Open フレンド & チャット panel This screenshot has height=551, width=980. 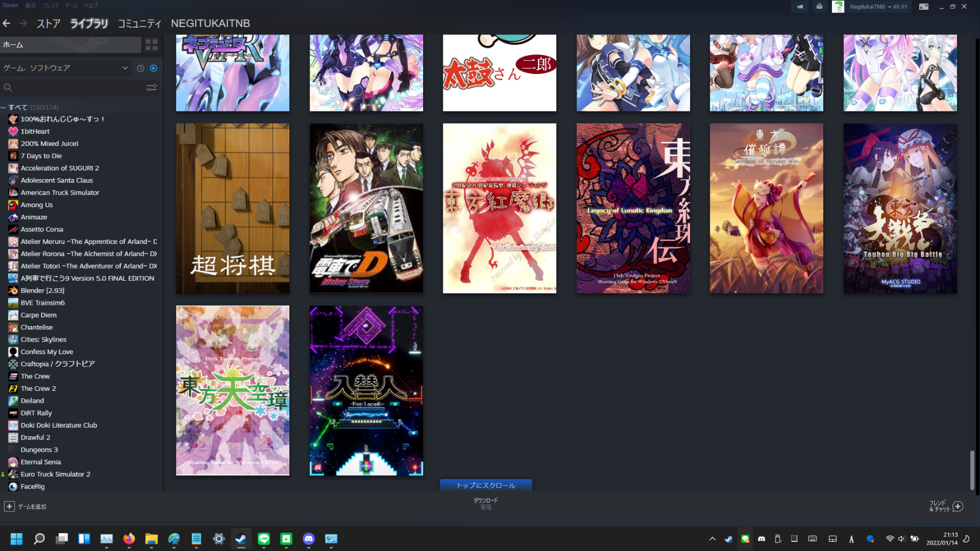tap(939, 506)
